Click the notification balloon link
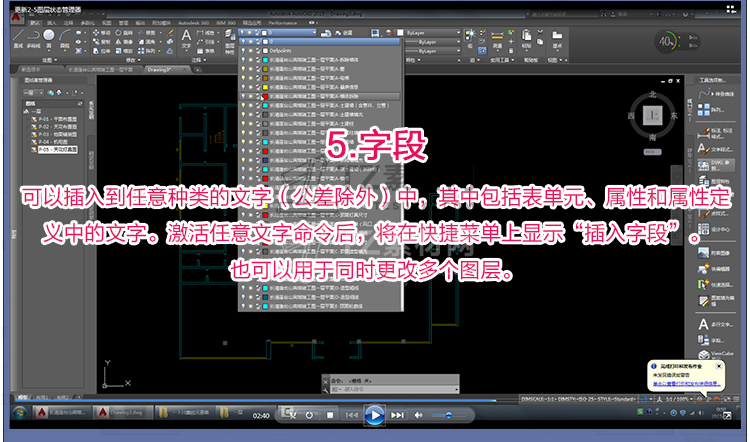This screenshot has height=442, width=750. [686, 384]
